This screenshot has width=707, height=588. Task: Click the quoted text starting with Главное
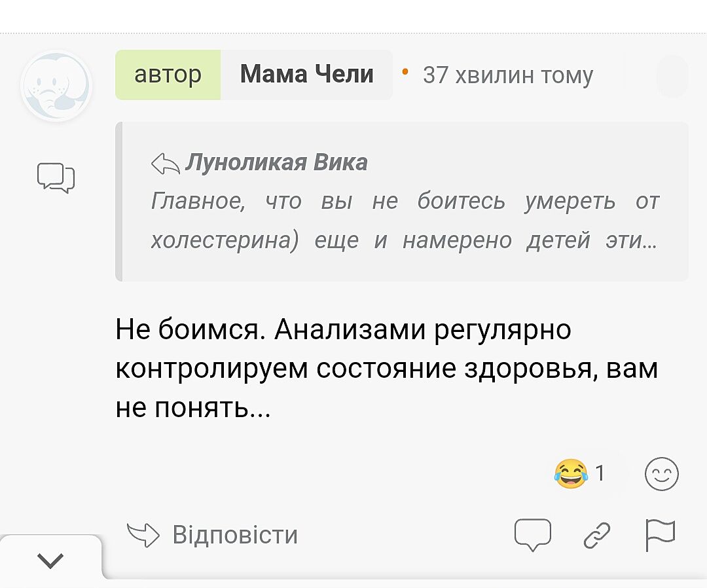tap(405, 221)
